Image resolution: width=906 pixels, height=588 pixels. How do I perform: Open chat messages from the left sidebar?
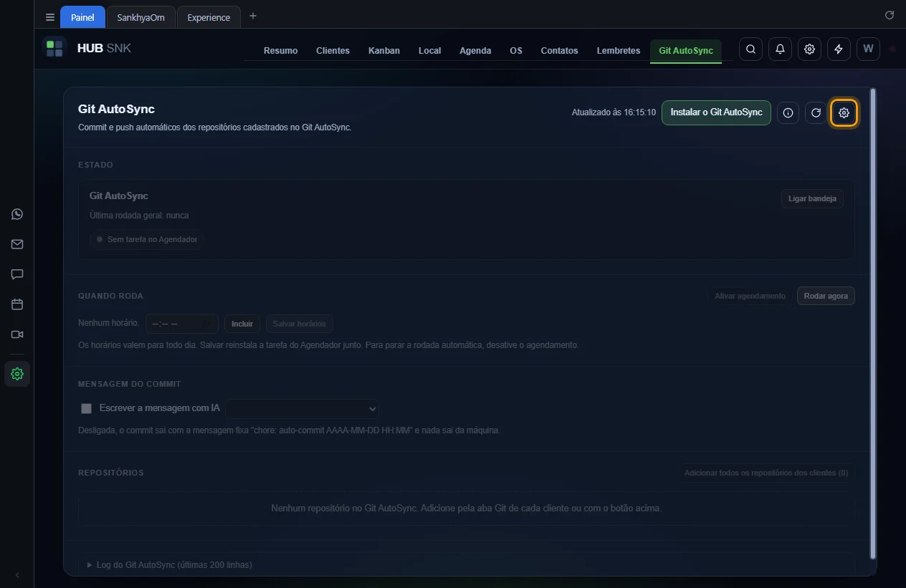(17, 274)
